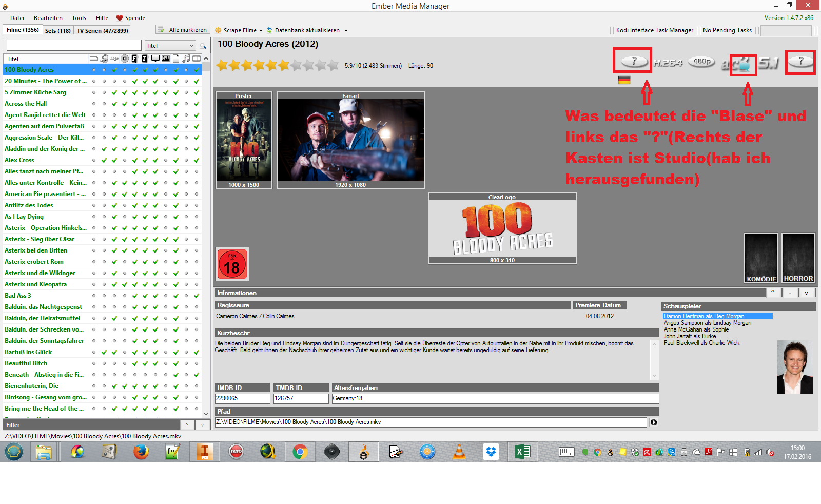Open Google Chrome from the taskbar
The image size is (821, 504).
click(300, 452)
